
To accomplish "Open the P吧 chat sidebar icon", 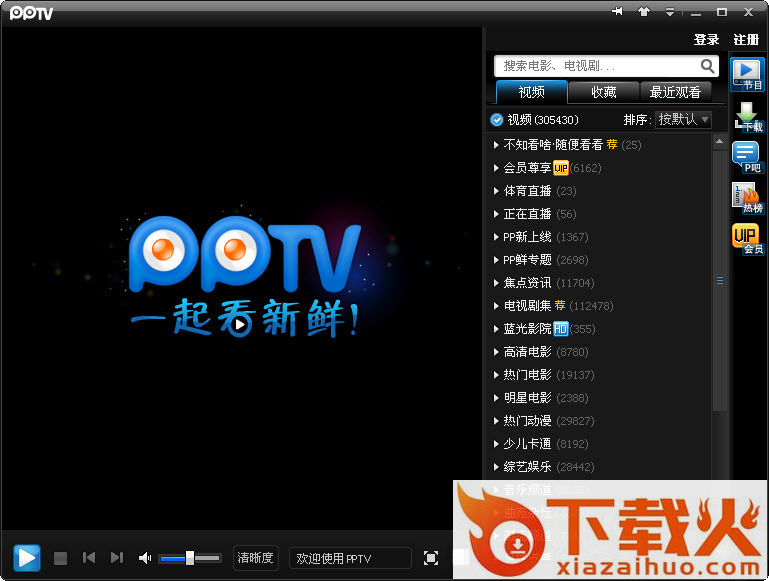I will tap(747, 157).
